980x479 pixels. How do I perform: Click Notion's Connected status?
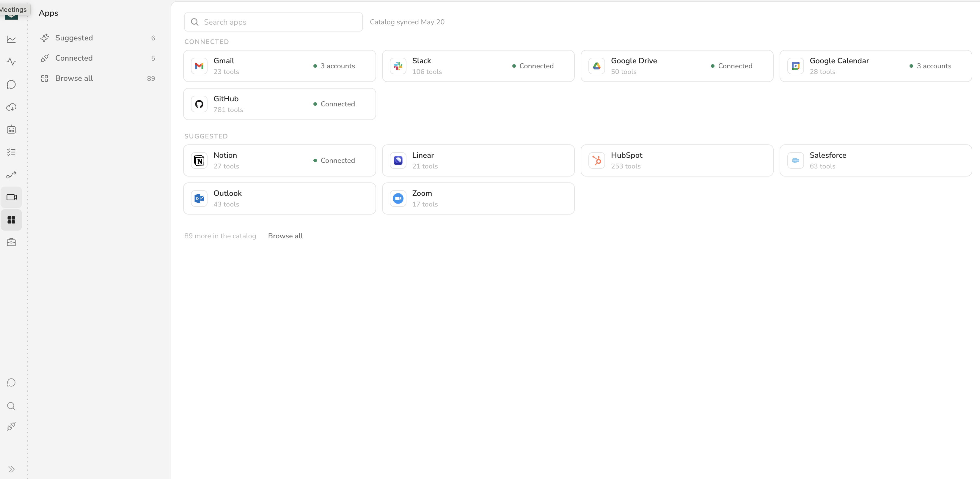pyautogui.click(x=334, y=160)
